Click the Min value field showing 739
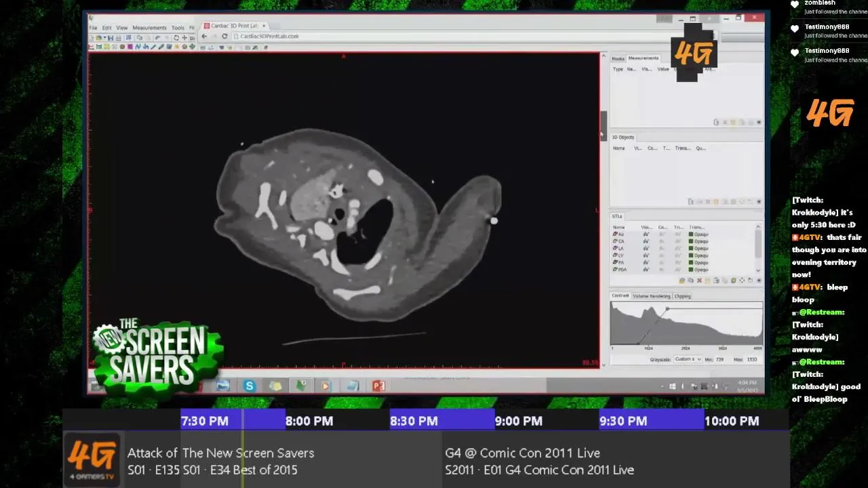This screenshot has width=868, height=488. pos(722,359)
